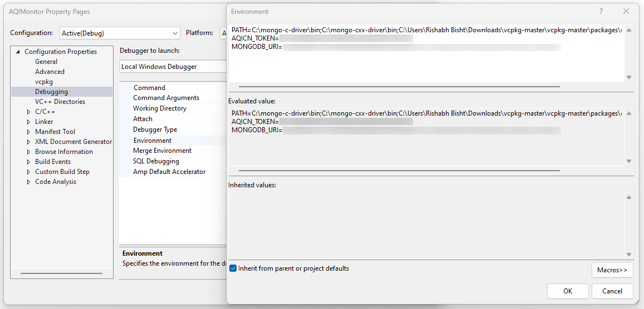Select the Merge Environment property row
Image resolution: width=644 pixels, height=309 pixels.
point(162,151)
